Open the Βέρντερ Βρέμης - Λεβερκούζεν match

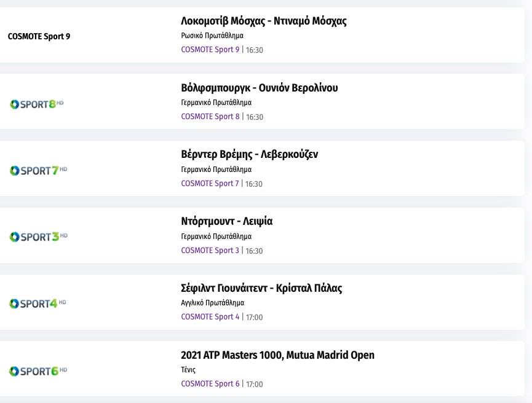pyautogui.click(x=249, y=154)
